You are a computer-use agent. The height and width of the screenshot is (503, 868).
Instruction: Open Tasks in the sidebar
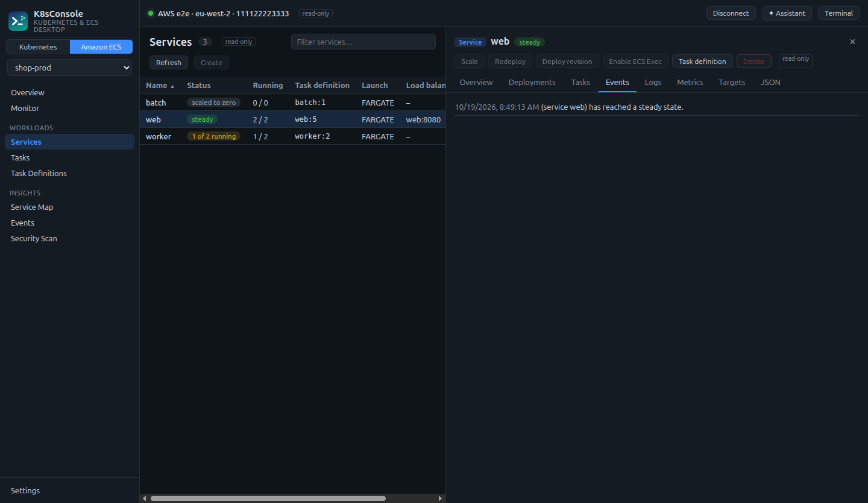tap(69, 157)
